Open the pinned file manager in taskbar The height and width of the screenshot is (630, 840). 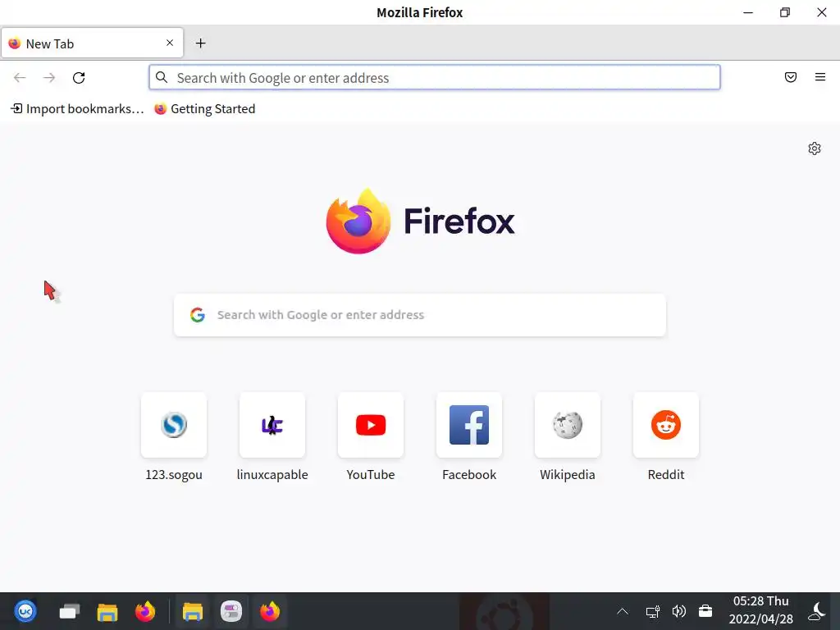(107, 611)
